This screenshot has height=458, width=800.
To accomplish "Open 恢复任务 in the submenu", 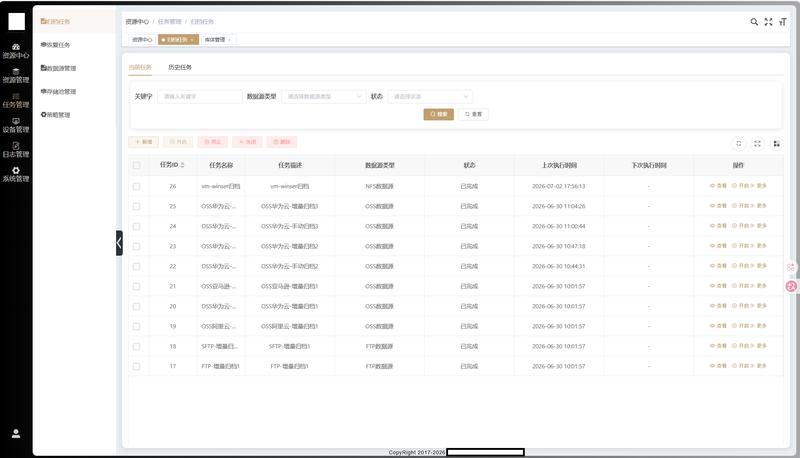I will (x=55, y=45).
